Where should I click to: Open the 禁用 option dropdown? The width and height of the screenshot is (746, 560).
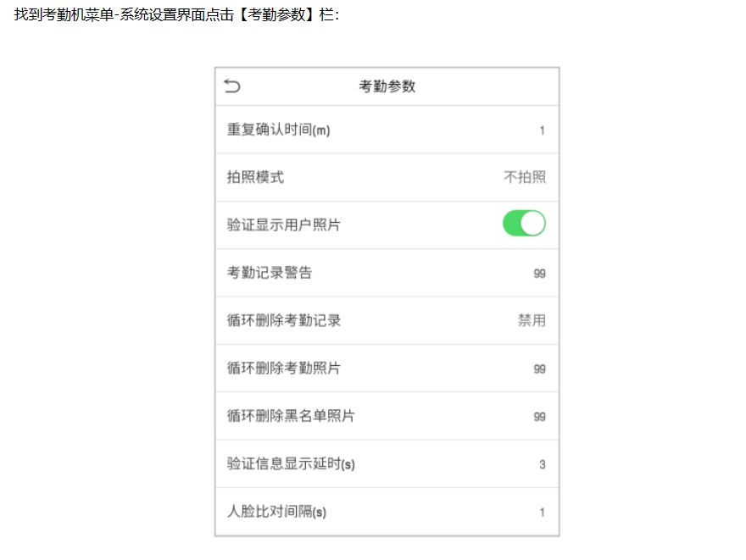pos(532,320)
